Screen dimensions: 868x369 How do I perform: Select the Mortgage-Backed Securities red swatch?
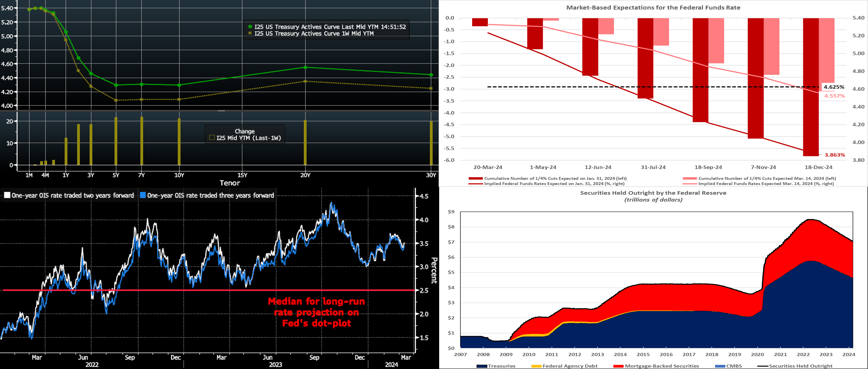click(x=618, y=366)
